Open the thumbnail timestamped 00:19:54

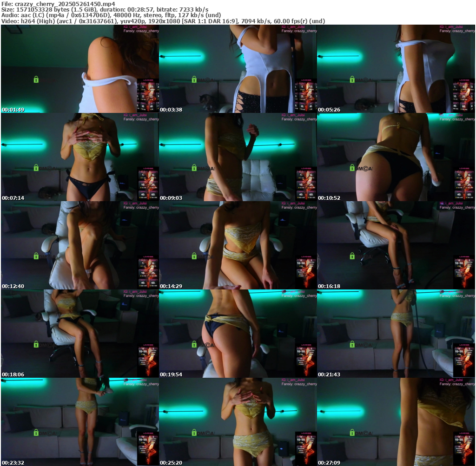[238, 334]
